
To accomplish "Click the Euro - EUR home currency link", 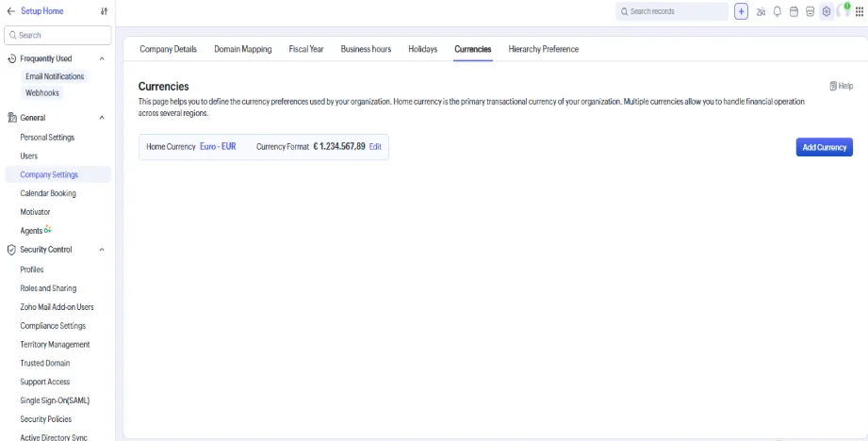I will pyautogui.click(x=218, y=147).
